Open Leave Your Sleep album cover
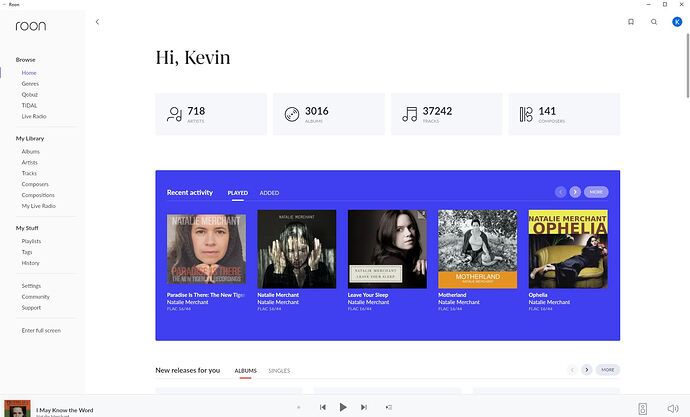The width and height of the screenshot is (690, 417). (x=387, y=249)
